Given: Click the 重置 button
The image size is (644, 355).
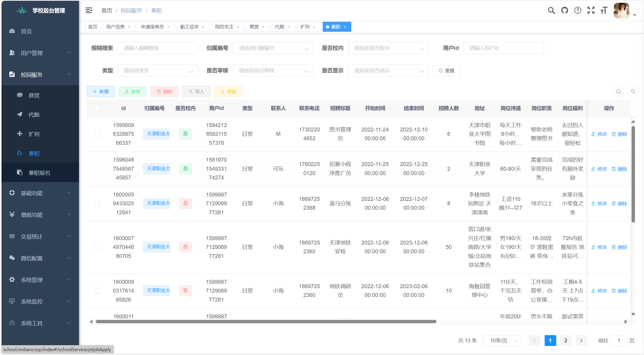Looking at the screenshot, I should tap(447, 70).
